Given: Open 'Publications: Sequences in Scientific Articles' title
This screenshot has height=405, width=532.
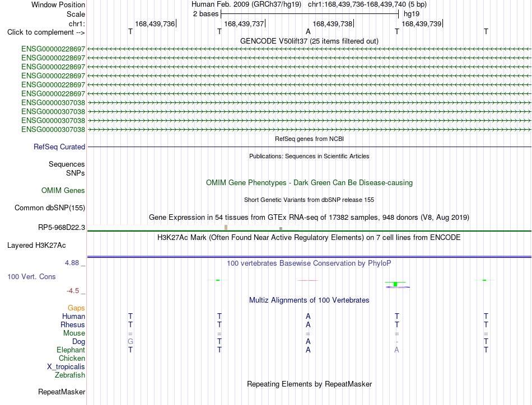Looking at the screenshot, I should 309,156.
